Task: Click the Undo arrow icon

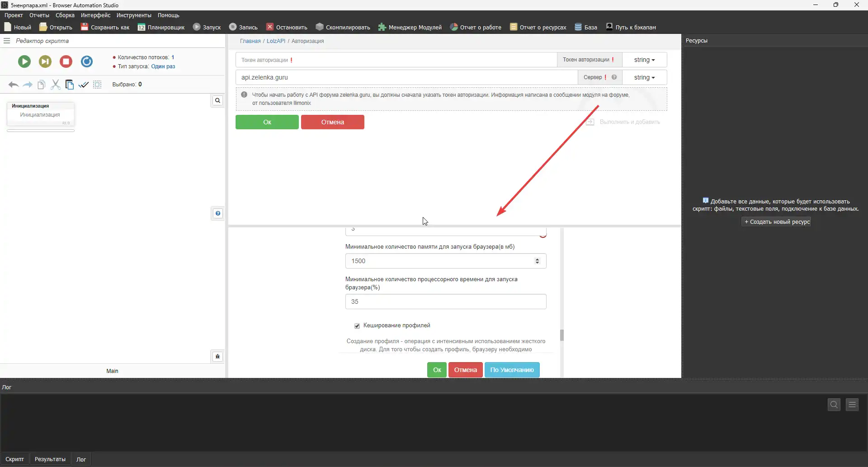Action: [x=14, y=85]
